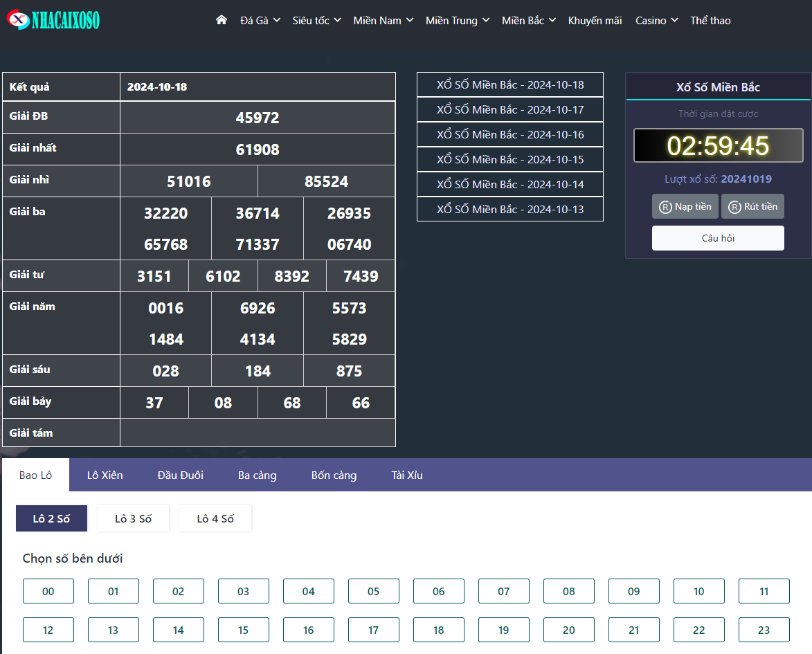The width and height of the screenshot is (812, 654).
Task: Click the home icon in the navbar
Action: tap(222, 20)
